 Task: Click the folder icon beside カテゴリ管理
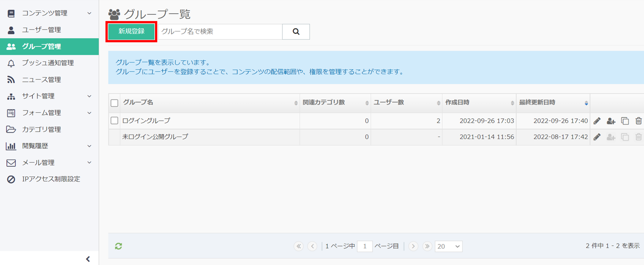tap(11, 129)
